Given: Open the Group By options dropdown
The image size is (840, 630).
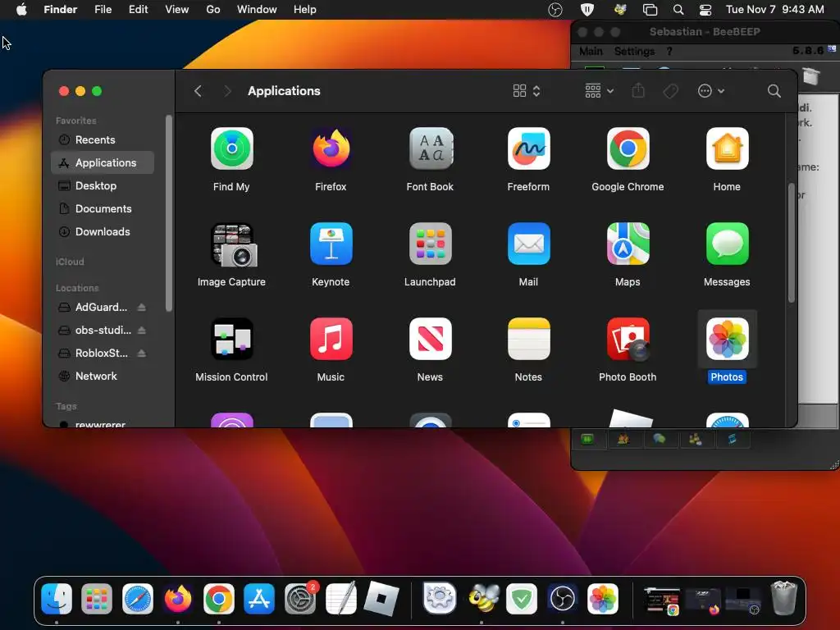Looking at the screenshot, I should 599,91.
